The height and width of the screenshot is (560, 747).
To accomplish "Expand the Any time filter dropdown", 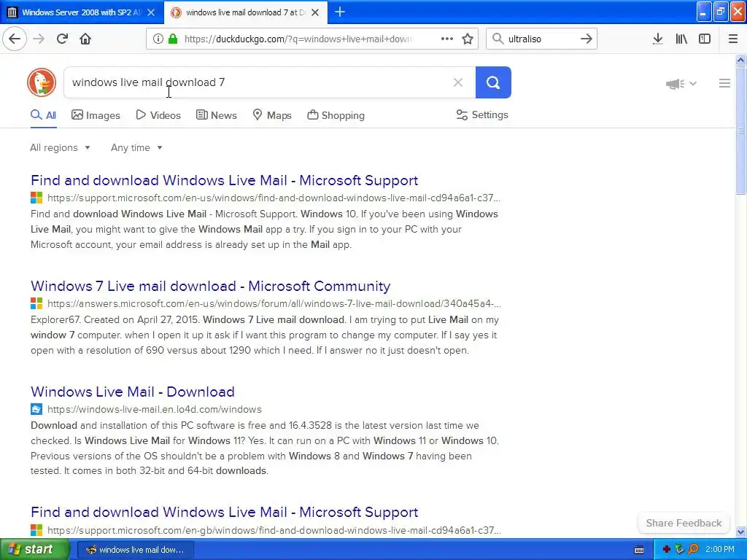I will click(136, 147).
